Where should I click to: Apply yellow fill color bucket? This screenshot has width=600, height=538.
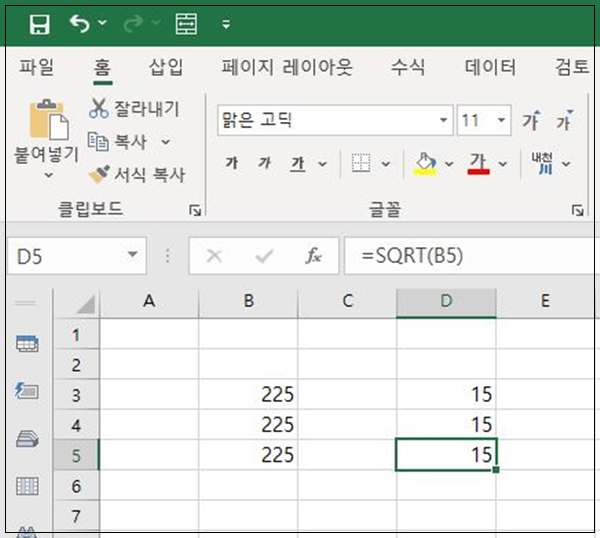(424, 164)
